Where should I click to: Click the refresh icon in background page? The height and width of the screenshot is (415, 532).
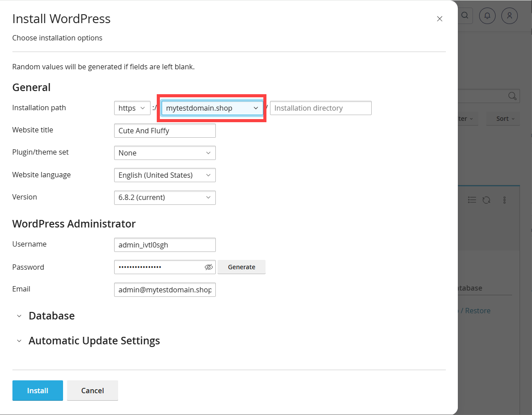coord(487,200)
